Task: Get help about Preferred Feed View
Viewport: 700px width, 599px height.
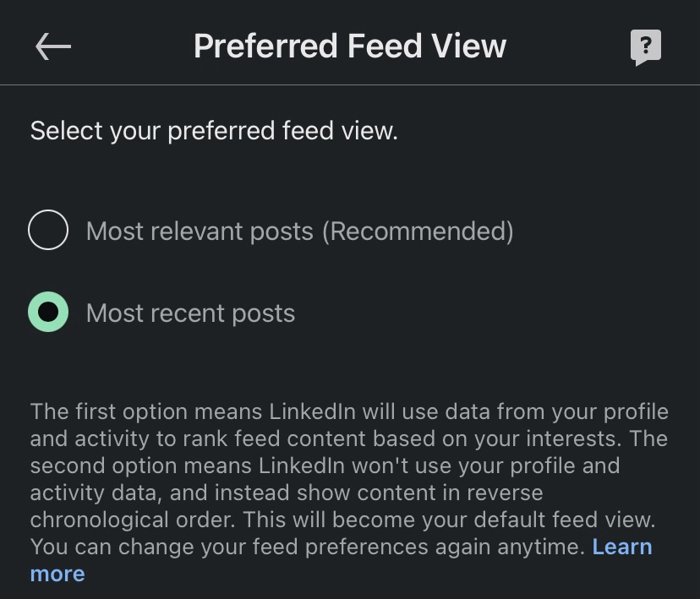Action: click(646, 47)
